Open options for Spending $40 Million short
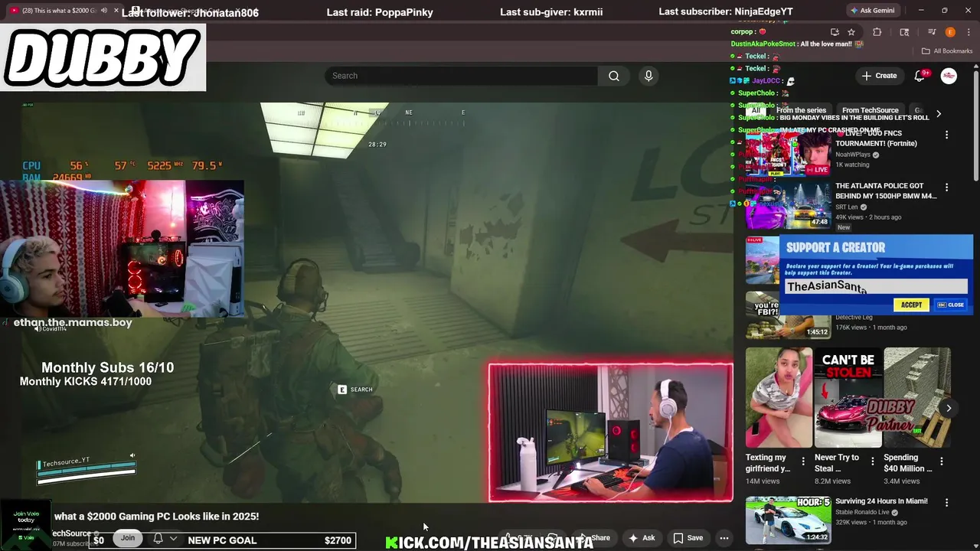The height and width of the screenshot is (551, 980). tap(941, 461)
